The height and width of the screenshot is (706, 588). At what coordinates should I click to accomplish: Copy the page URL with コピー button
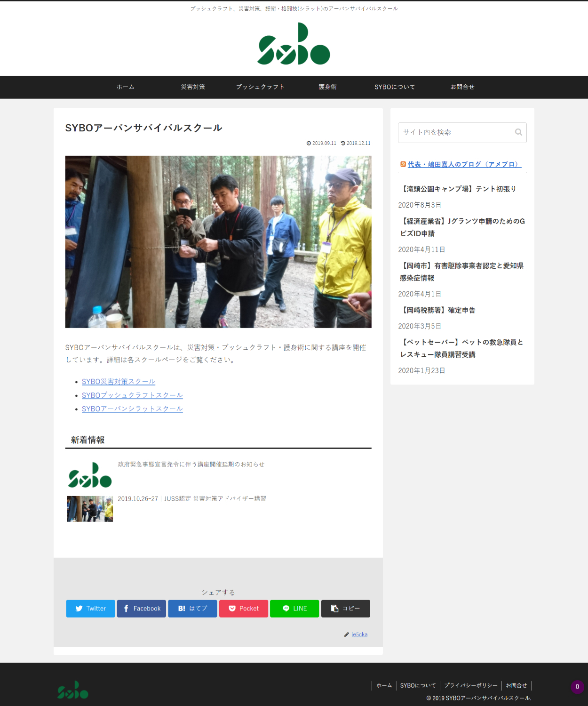[x=345, y=609]
